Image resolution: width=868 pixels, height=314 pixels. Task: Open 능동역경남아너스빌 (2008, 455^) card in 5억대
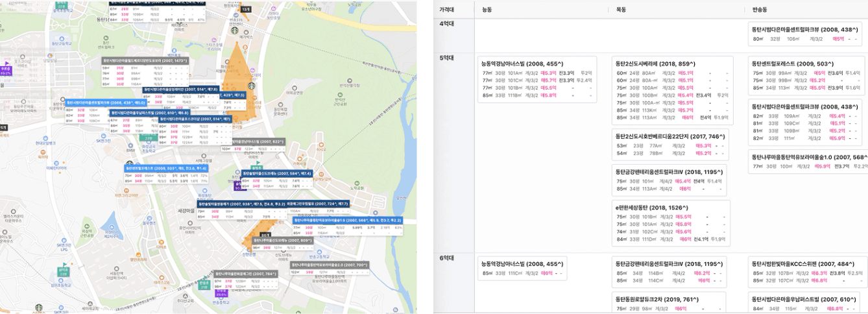point(536,79)
